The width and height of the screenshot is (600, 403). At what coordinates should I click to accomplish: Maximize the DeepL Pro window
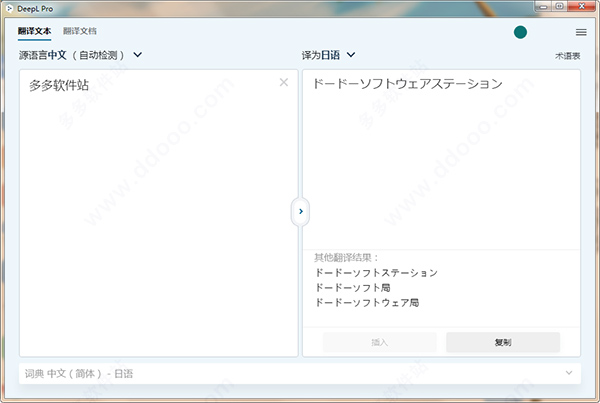coord(559,7)
